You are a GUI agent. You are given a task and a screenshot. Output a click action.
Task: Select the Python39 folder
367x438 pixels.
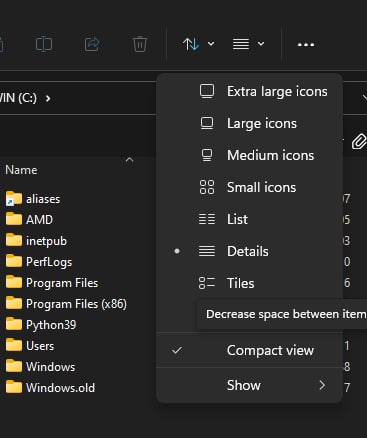[x=41, y=325]
